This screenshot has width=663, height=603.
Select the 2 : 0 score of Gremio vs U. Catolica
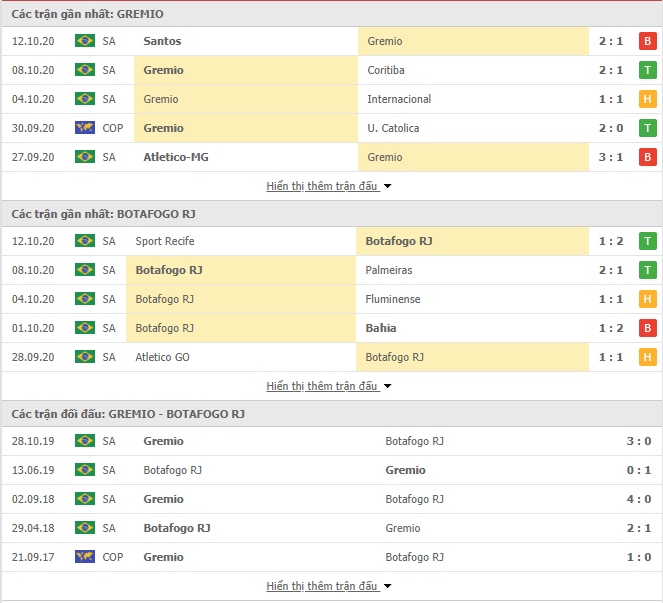pyautogui.click(x=611, y=128)
